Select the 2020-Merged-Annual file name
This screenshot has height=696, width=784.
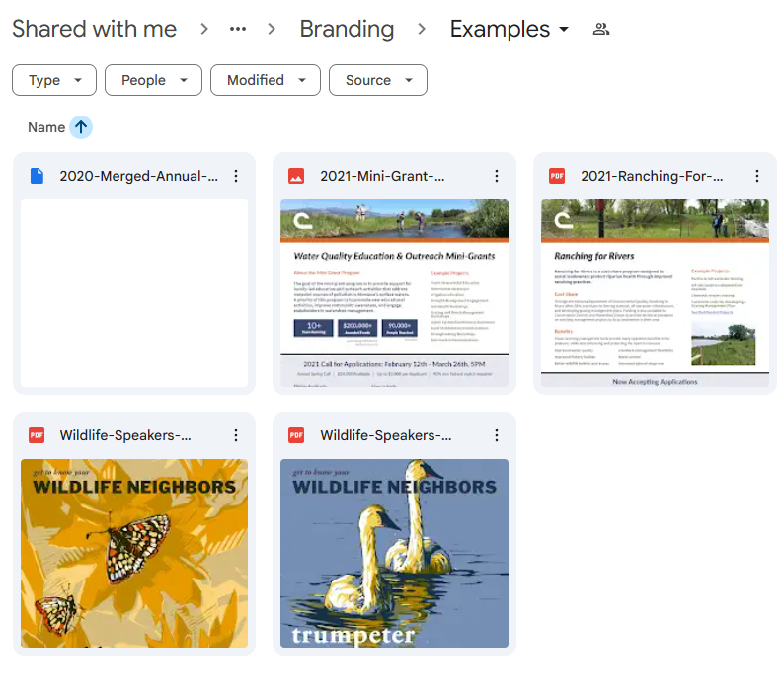pos(138,176)
